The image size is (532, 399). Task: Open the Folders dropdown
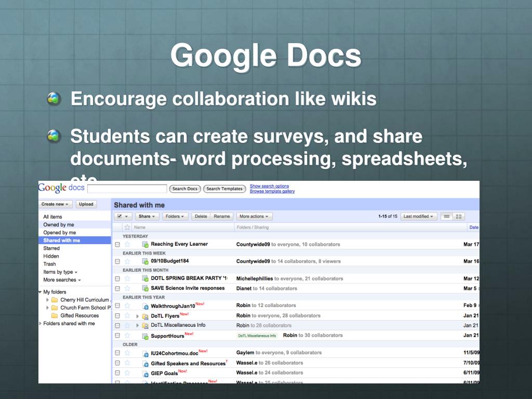point(175,217)
